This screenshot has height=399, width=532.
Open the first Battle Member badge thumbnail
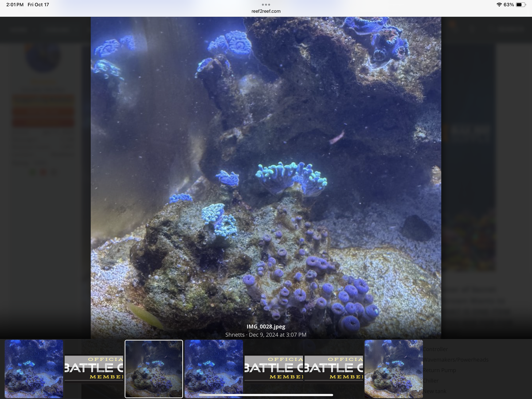pos(94,368)
